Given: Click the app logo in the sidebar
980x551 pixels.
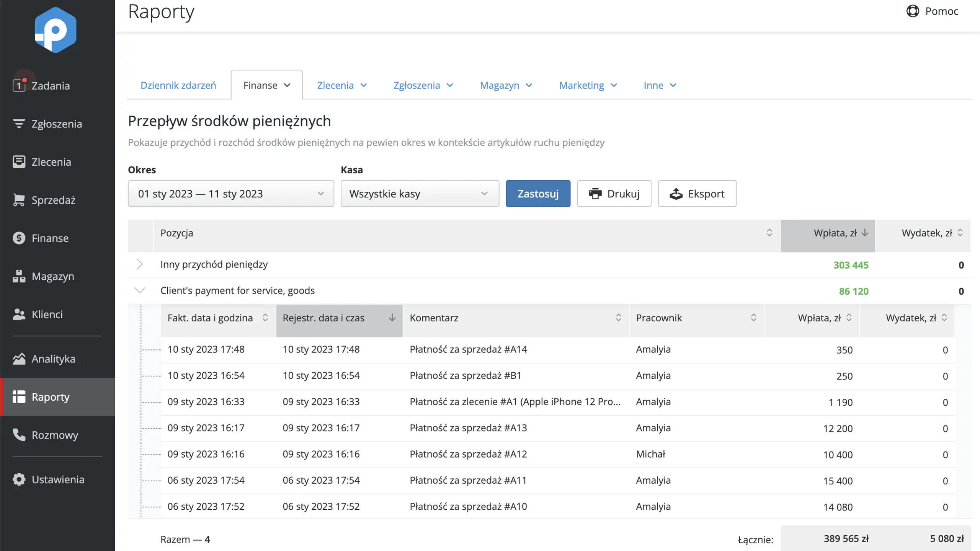Looking at the screenshot, I should pos(56,30).
